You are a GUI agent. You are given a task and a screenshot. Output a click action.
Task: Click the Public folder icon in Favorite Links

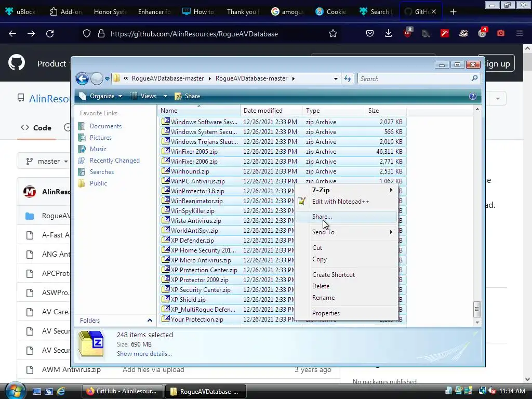point(82,183)
